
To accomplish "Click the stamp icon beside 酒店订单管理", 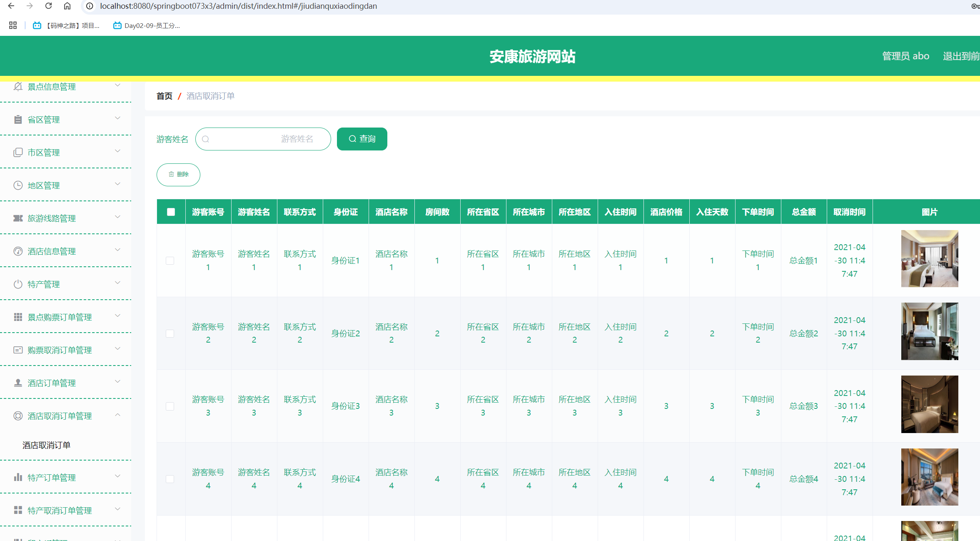I will 18,383.
